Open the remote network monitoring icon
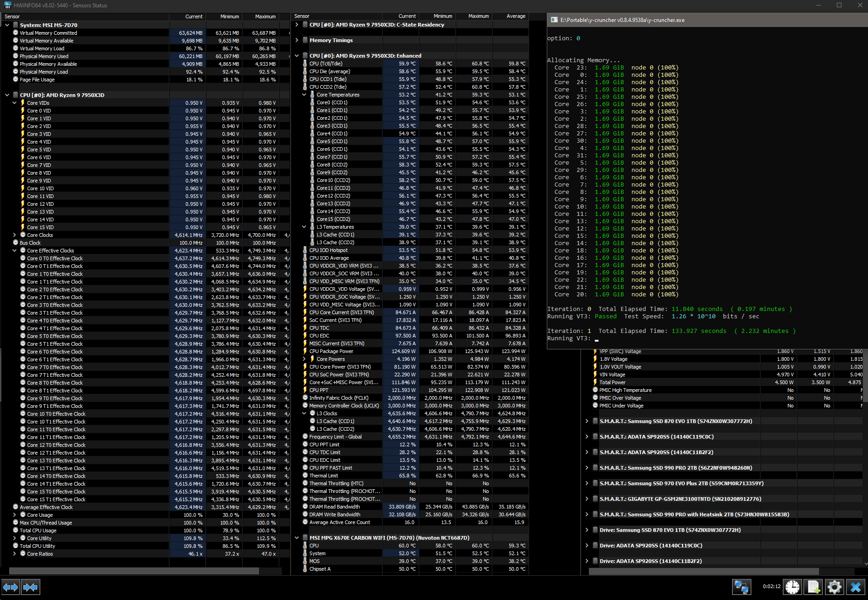 click(741, 587)
